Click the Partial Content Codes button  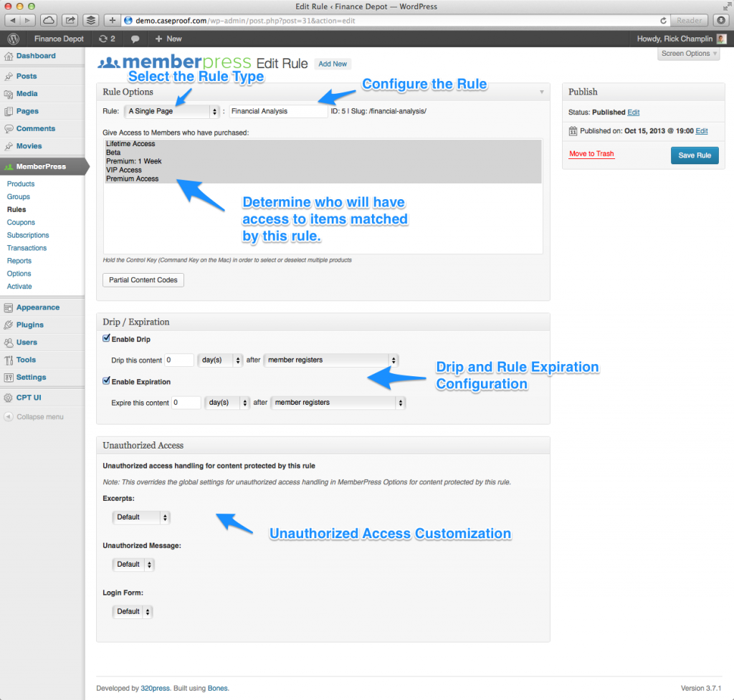pos(143,280)
